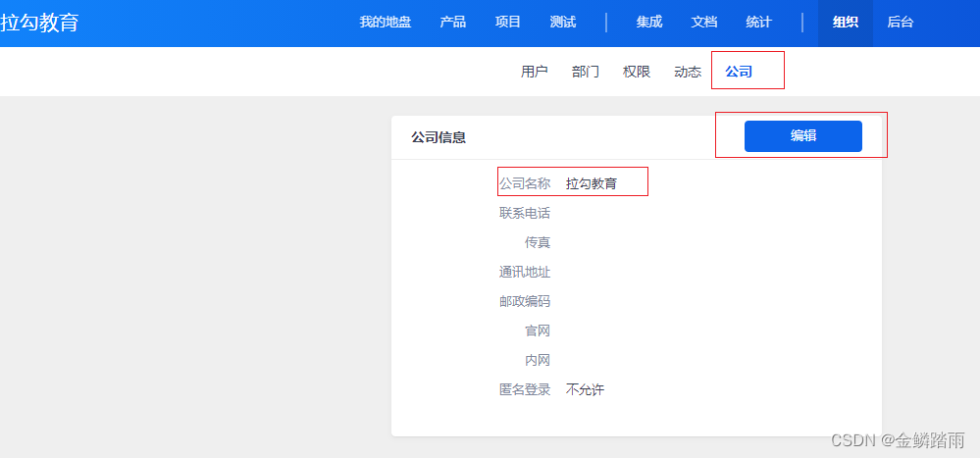Click the 邮政编码 label
Screen dimensions: 980x458
point(525,301)
